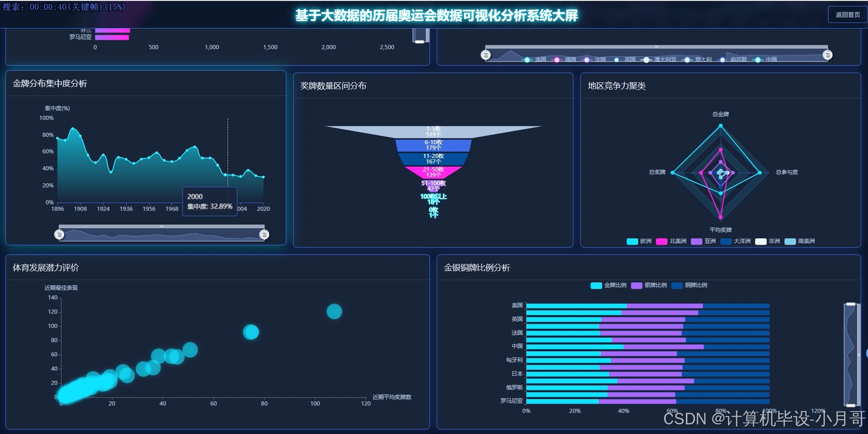
Task: Click the 银牌比例 legend swatch icon
Action: pos(637,285)
